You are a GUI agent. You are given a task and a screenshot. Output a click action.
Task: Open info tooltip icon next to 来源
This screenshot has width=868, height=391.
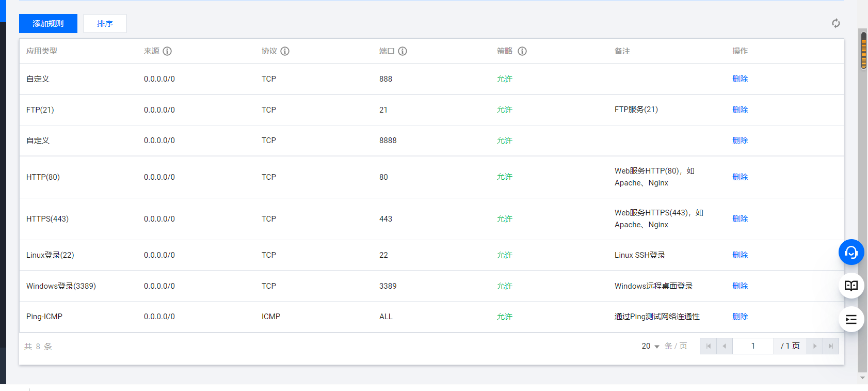[x=167, y=51]
